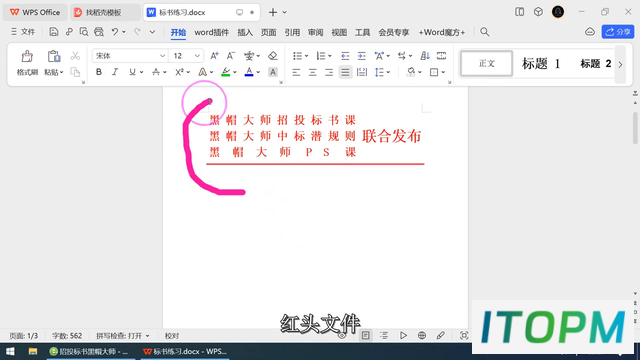Open the font size dropdown 12
Image resolution: width=640 pixels, height=360 pixels.
point(197,56)
